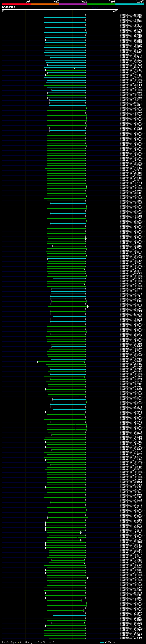Open hit UniRef100_C8CLT0

(x=131, y=251)
